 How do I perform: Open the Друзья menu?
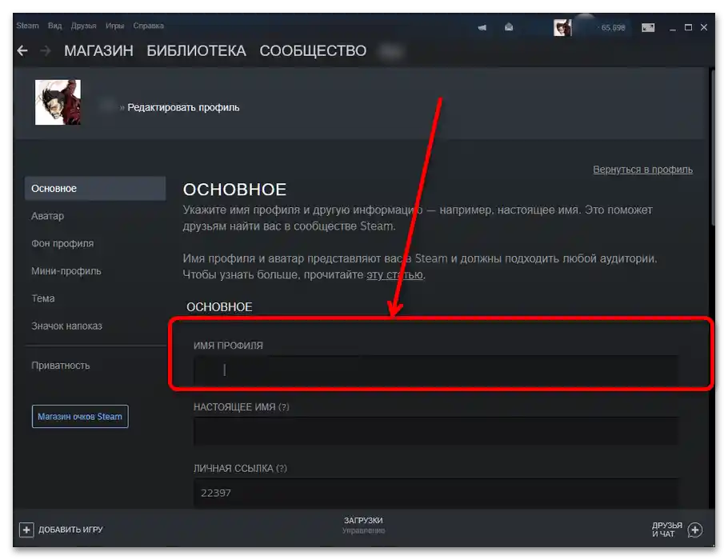tap(83, 26)
